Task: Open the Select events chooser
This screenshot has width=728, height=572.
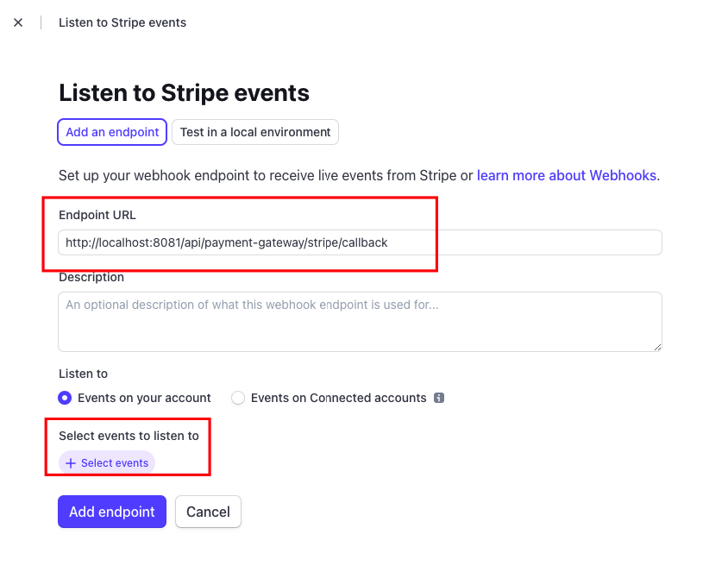Action: click(107, 463)
